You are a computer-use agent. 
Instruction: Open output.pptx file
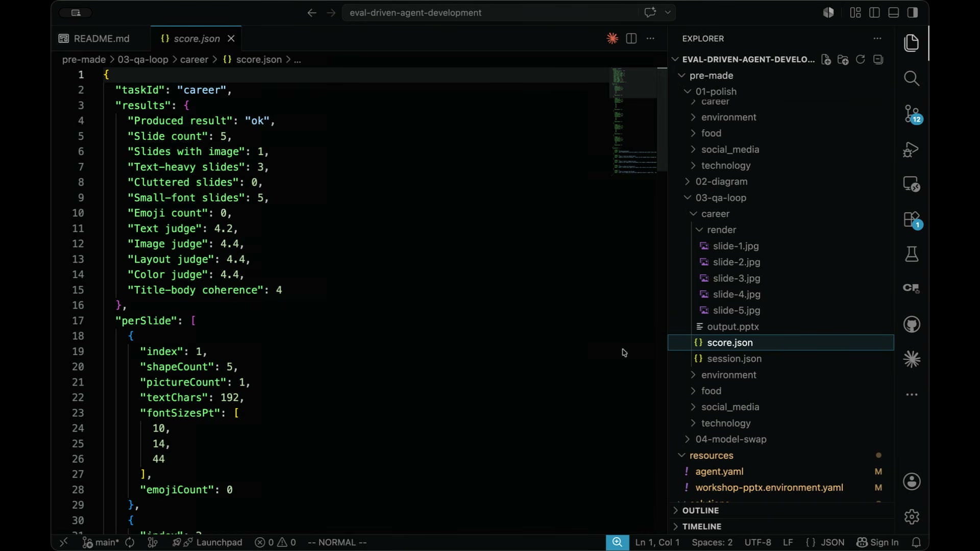(x=732, y=327)
